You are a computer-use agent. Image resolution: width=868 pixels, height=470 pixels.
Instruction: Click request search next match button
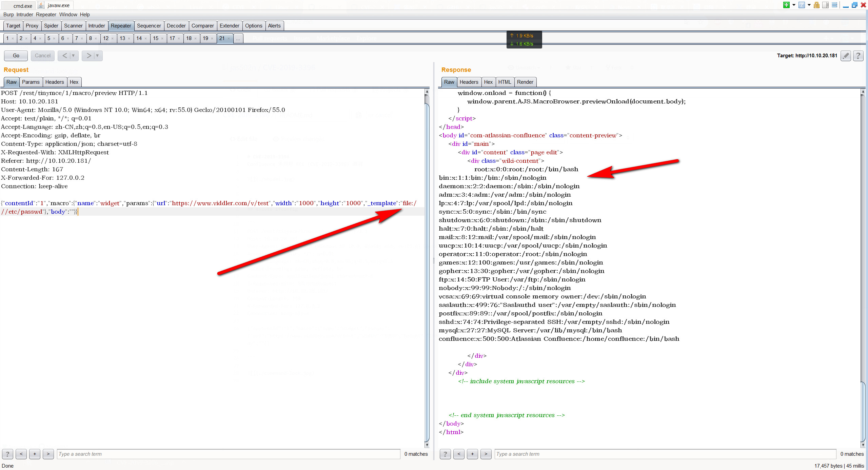pyautogui.click(x=48, y=454)
